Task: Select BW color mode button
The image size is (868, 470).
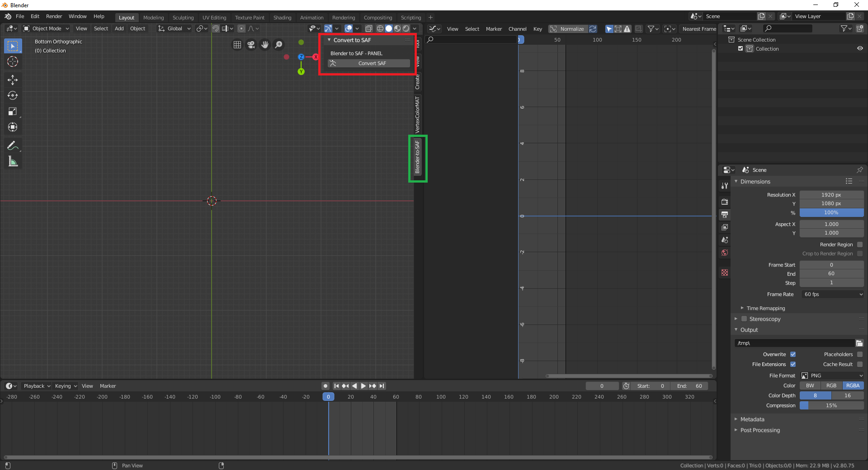Action: [810, 385]
